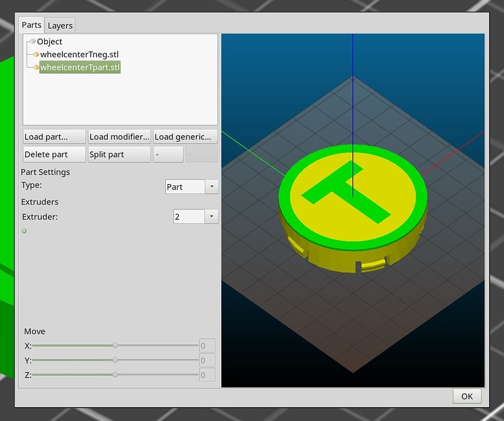Open the Type dropdown arrow
504x421 pixels.
(x=212, y=187)
